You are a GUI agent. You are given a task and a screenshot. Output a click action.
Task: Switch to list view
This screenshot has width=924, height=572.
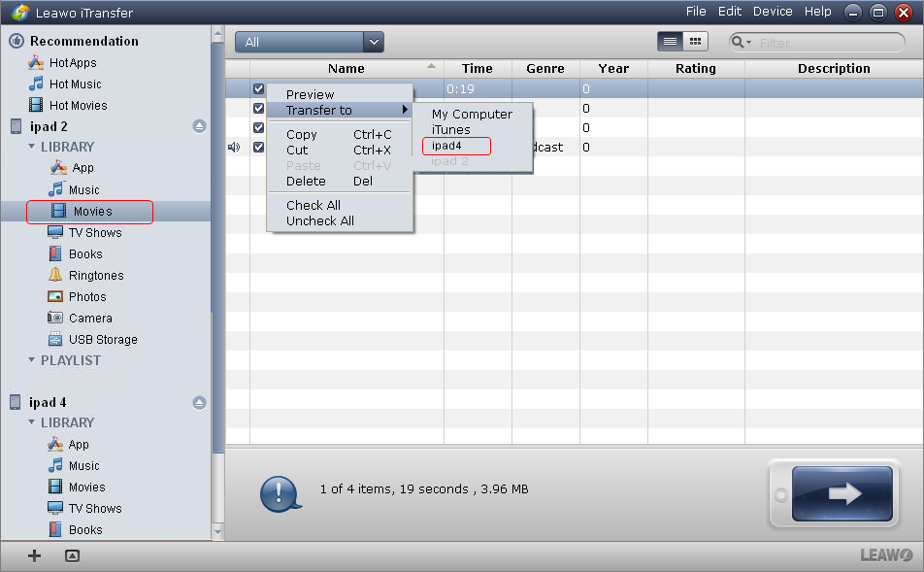[670, 42]
